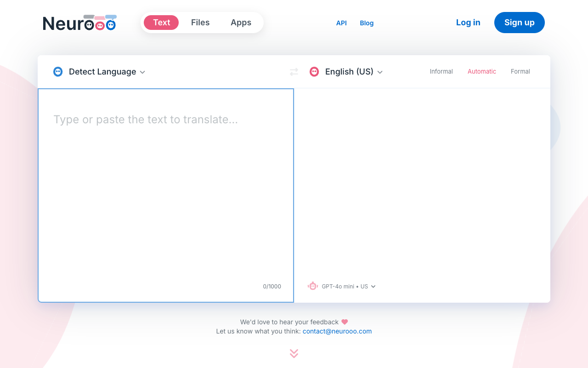Click the 0/1000 character counter
Screen dimensions: 588x368
272,287
